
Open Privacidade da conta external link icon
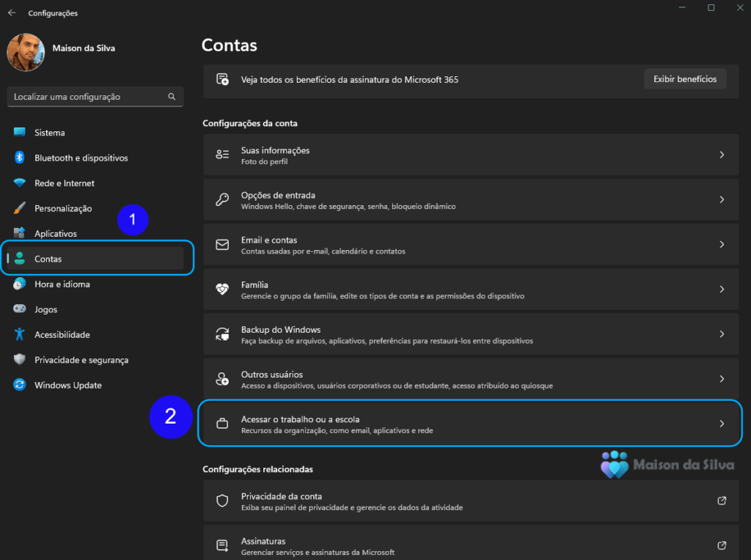(x=722, y=501)
